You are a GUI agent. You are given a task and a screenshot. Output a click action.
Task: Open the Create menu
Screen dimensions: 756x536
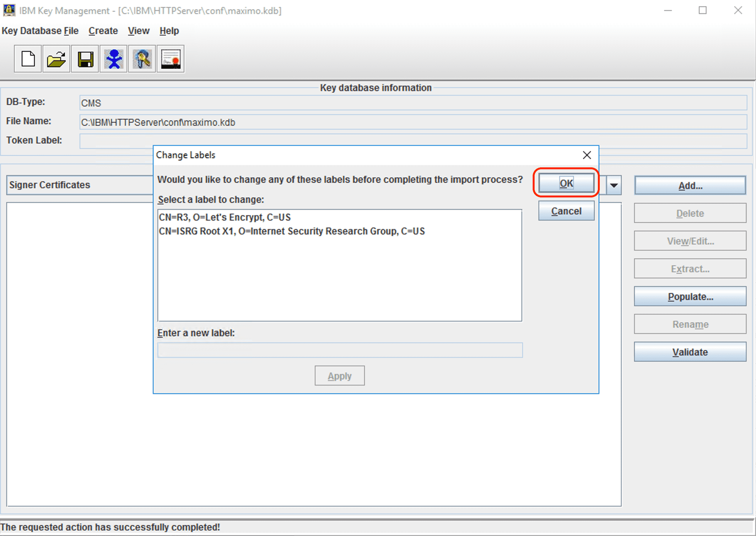(x=103, y=31)
